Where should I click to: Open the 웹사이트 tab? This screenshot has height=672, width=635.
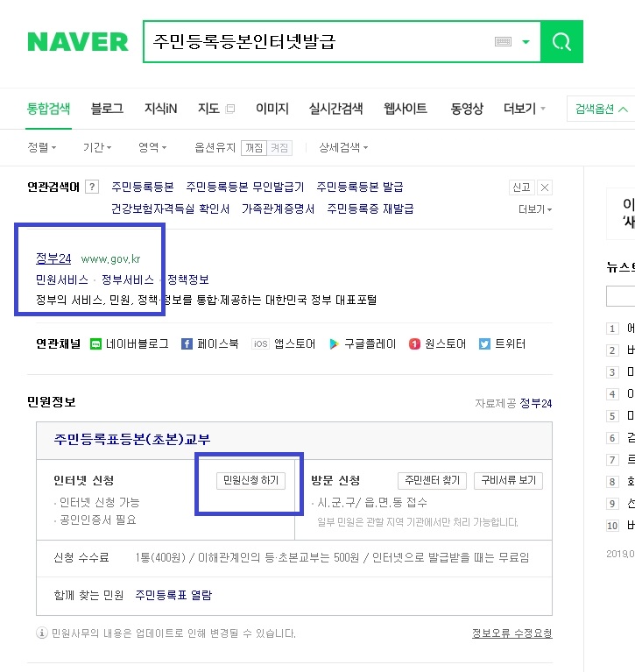pyautogui.click(x=406, y=109)
